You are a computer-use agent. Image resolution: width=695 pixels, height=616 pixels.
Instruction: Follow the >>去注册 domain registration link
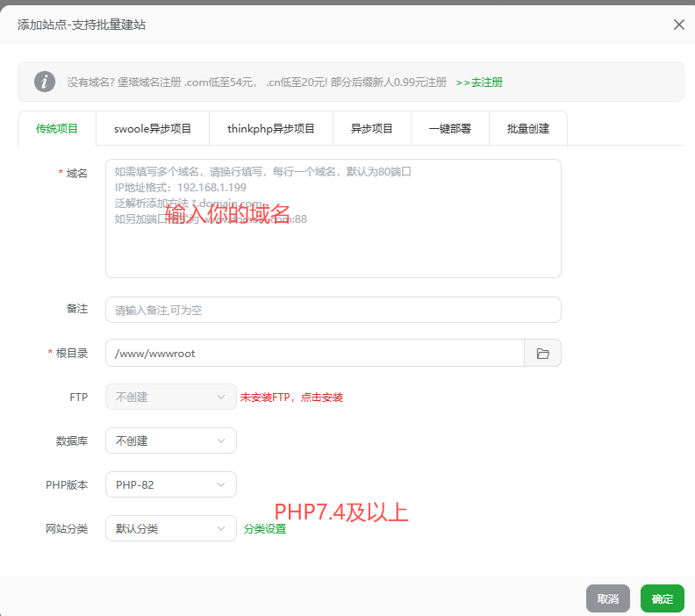pyautogui.click(x=479, y=82)
